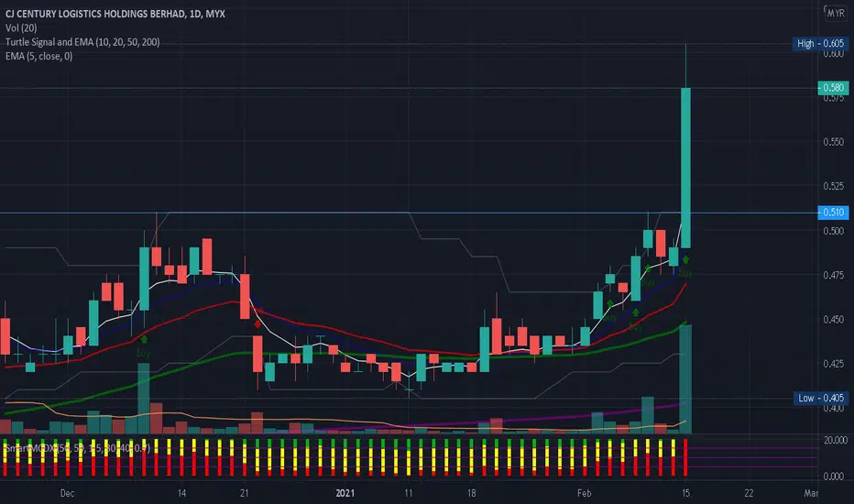Click the 0.425 price axis value

coord(833,364)
